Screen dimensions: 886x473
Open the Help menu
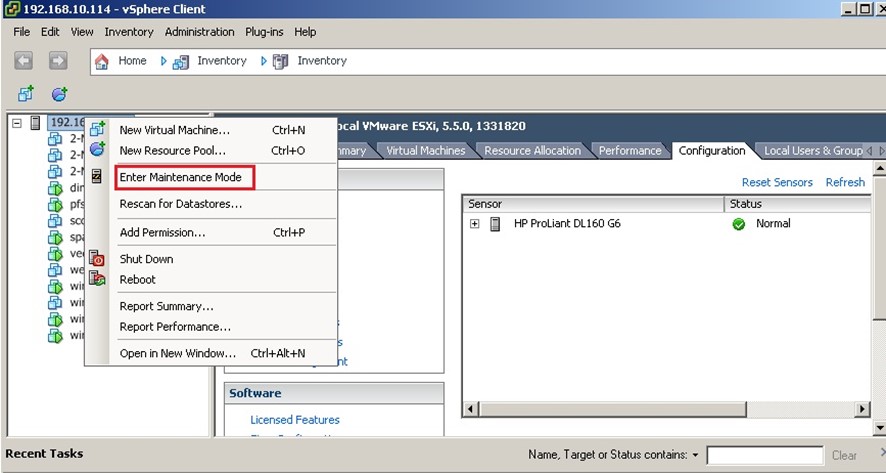point(305,32)
